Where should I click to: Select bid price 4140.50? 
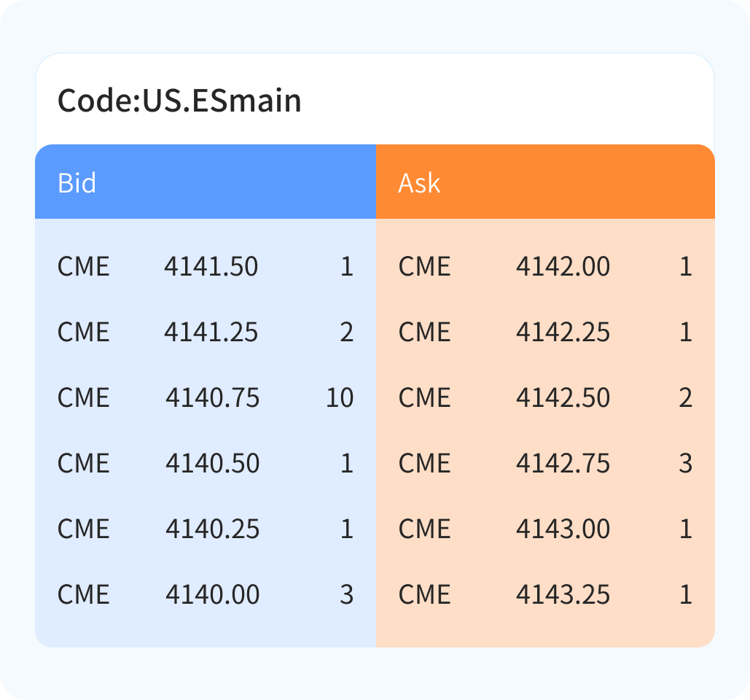click(x=212, y=464)
